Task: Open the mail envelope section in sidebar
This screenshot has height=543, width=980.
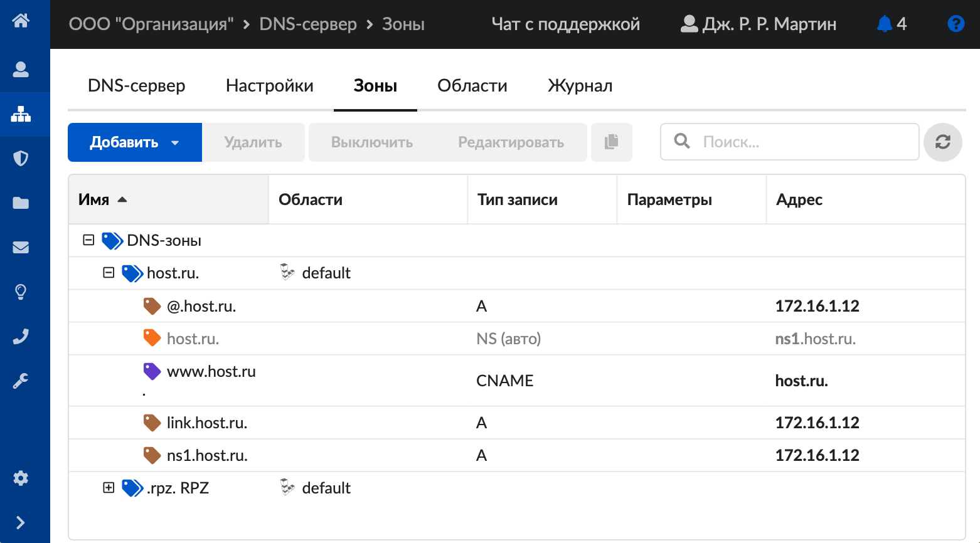Action: point(21,247)
